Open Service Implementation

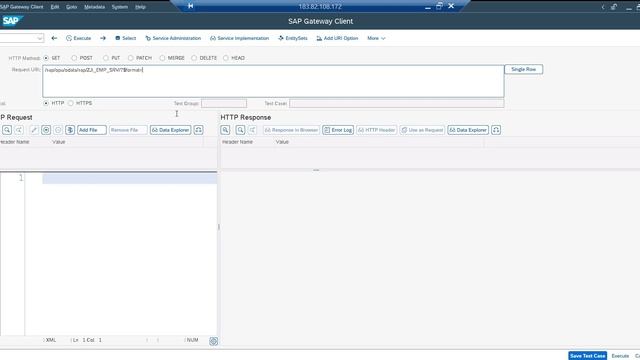[239, 38]
